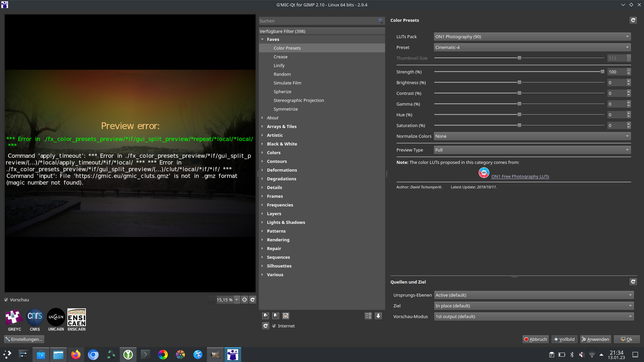
Task: Uncheck the Internet checkbox
Action: (274, 326)
